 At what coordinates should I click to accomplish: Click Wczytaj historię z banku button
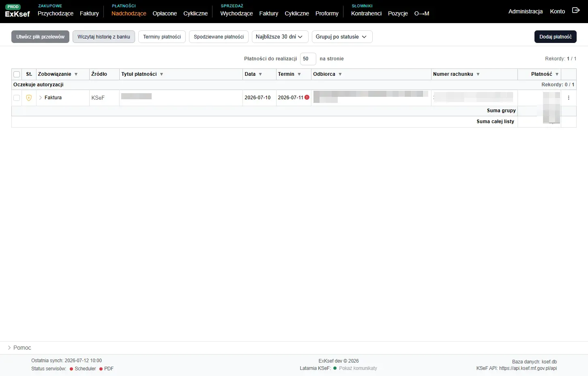coord(104,36)
